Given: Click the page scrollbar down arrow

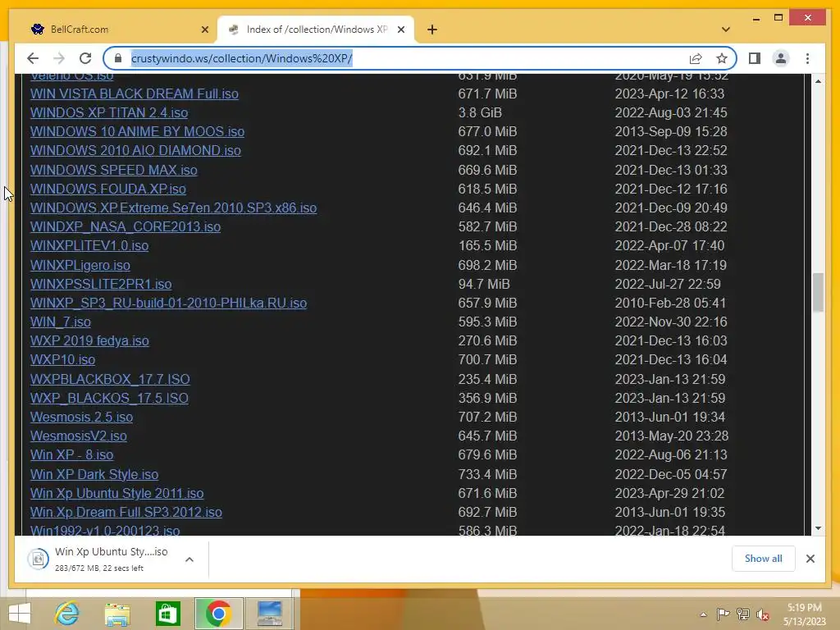Looking at the screenshot, I should pyautogui.click(x=818, y=528).
